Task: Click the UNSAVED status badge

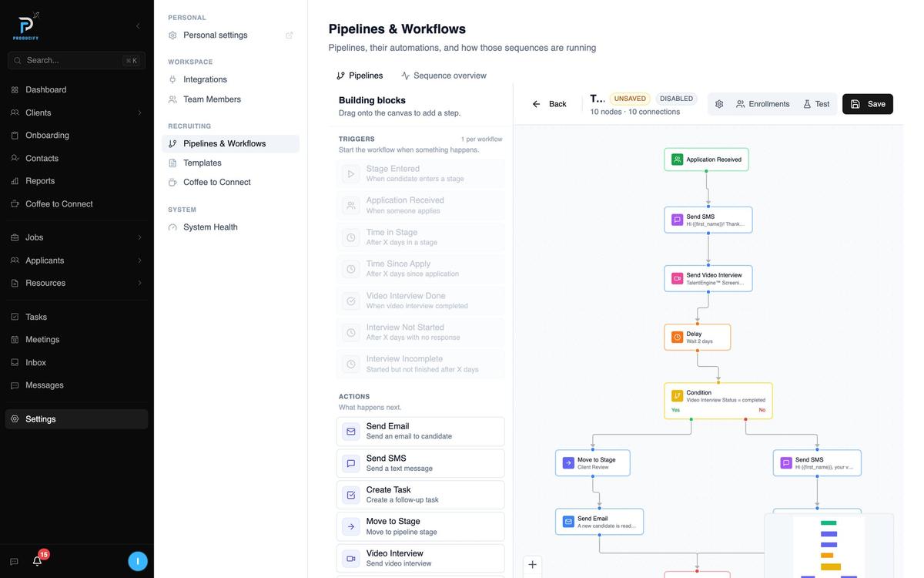Action: pyautogui.click(x=630, y=99)
